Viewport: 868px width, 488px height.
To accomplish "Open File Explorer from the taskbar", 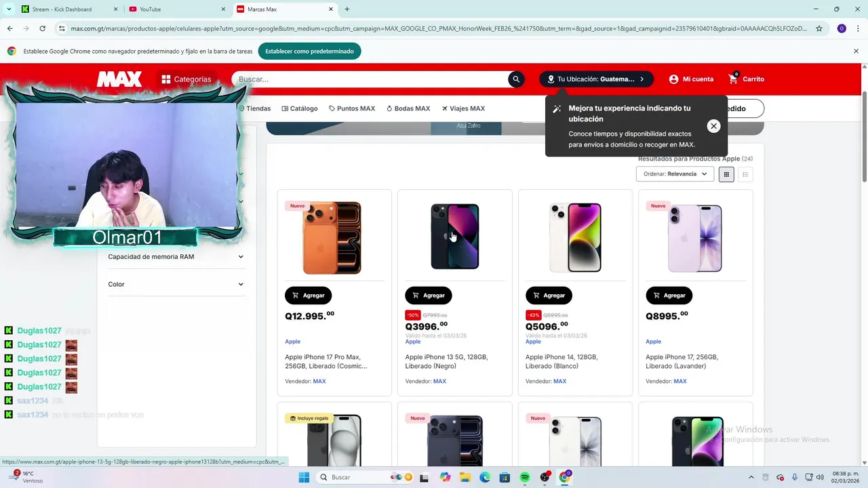I will 465,477.
